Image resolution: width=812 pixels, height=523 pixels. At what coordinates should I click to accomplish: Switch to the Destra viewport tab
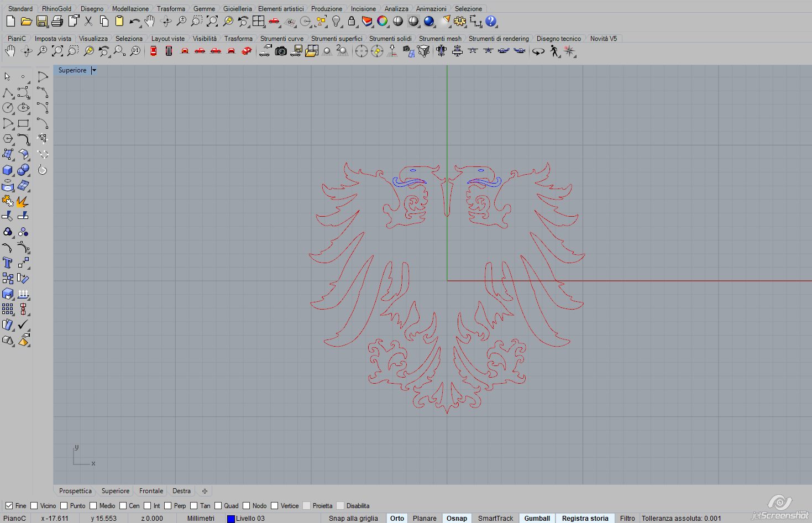coord(181,491)
